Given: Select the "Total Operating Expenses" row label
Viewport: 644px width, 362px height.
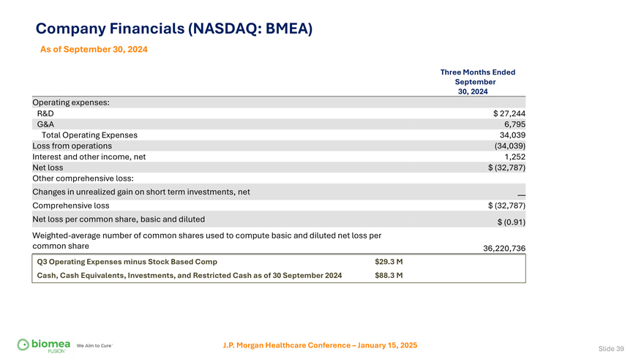Looking at the screenshot, I should [x=89, y=135].
